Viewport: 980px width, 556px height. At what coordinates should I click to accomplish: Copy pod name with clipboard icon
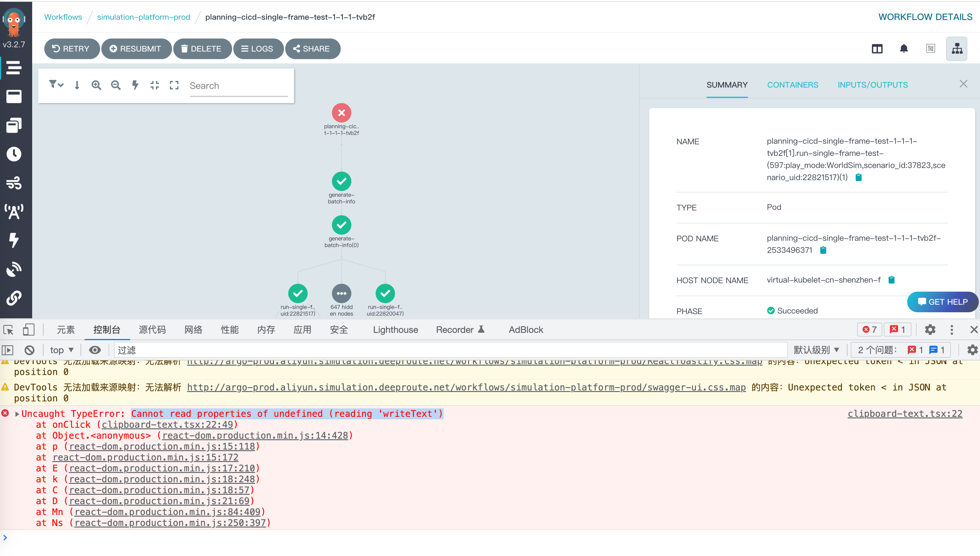[x=823, y=250]
